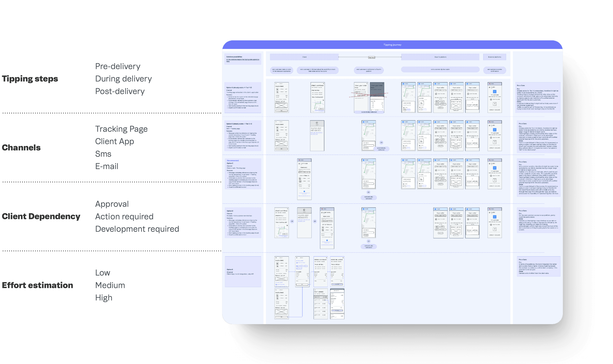Open the Option D description card
Image resolution: width=613 pixels, height=364 pixels.
243,222
